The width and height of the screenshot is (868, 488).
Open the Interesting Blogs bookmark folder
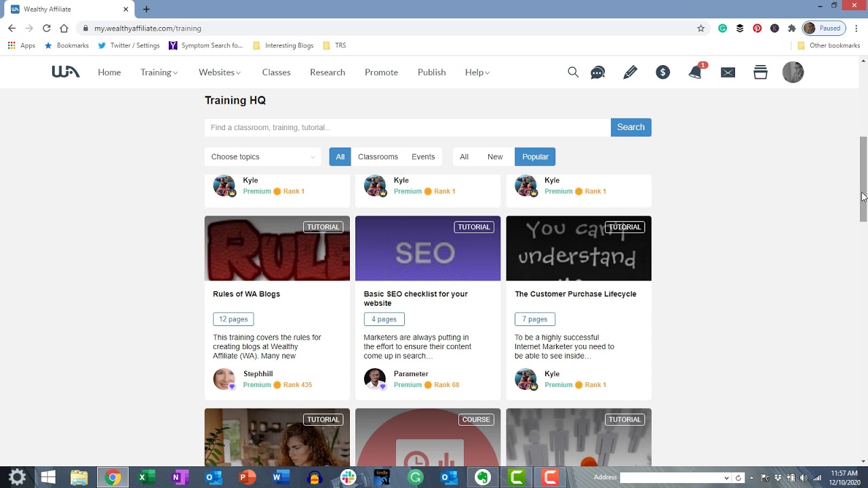click(283, 45)
